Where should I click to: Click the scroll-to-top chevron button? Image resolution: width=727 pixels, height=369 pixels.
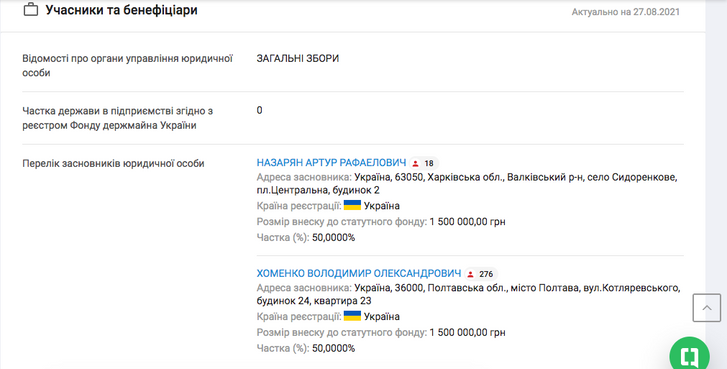click(x=707, y=308)
